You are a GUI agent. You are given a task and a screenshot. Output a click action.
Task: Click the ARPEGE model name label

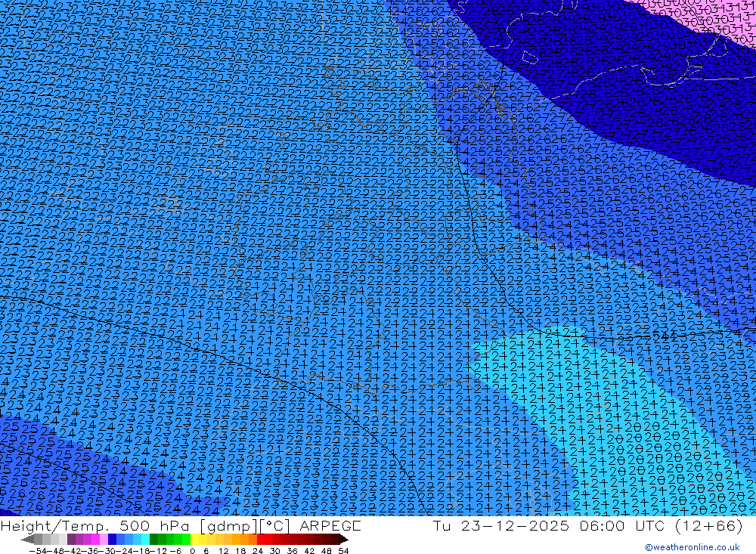click(330, 525)
